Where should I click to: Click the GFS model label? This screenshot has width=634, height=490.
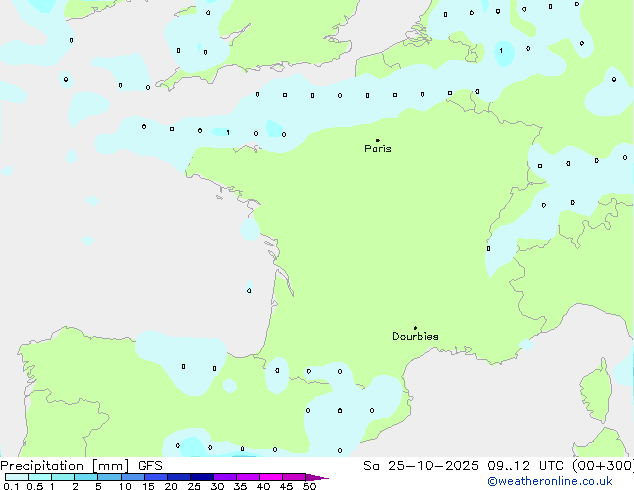(150, 466)
